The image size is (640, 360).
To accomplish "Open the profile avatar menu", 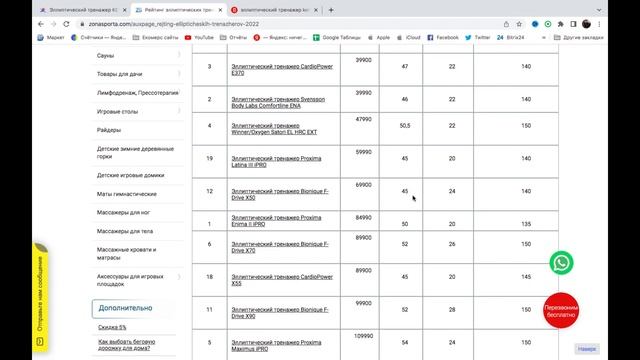I will coord(587,24).
